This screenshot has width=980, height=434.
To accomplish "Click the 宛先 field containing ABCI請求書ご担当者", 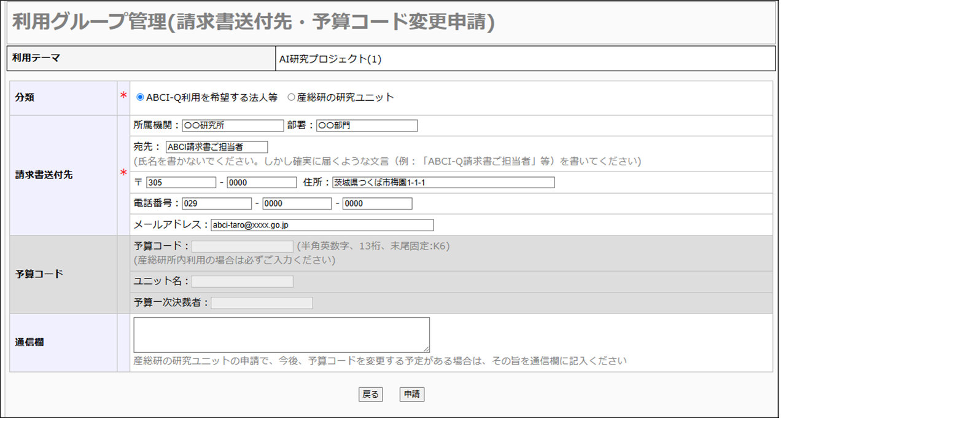I will (217, 147).
